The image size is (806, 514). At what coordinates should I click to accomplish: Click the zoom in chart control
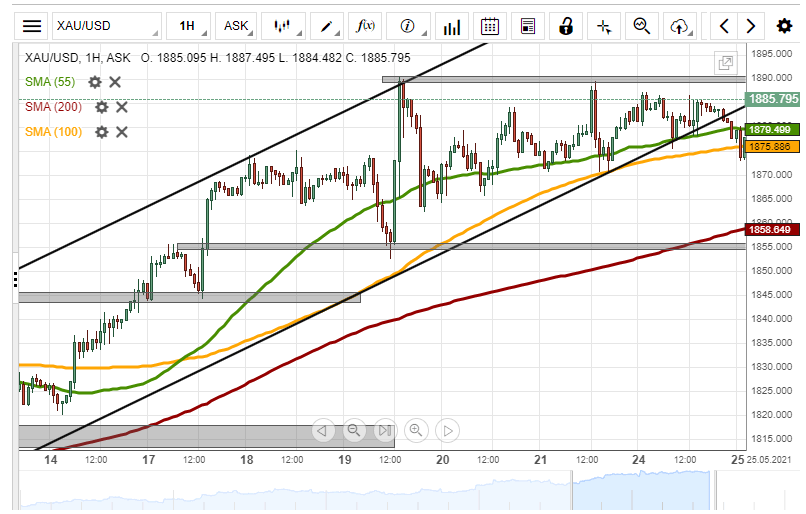tap(417, 431)
